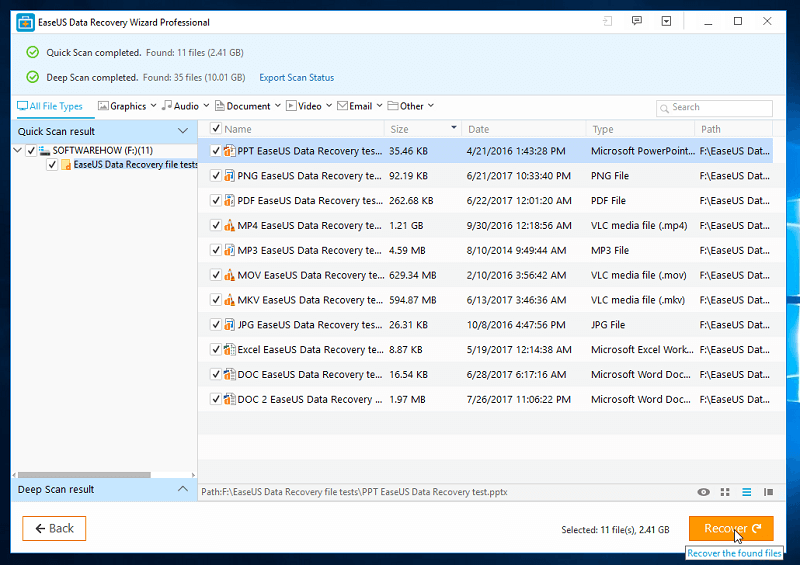Screen dimensions: 800x565
Task: Click the MKV VLC cone icon
Action: [x=230, y=300]
